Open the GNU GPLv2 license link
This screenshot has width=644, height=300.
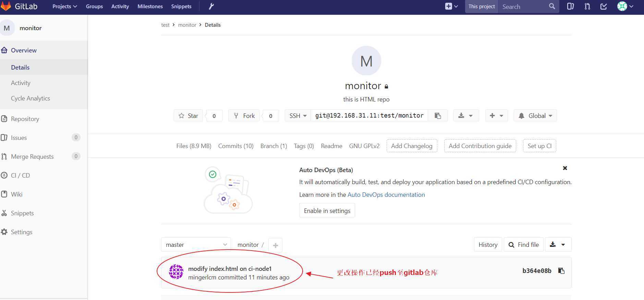pyautogui.click(x=364, y=146)
